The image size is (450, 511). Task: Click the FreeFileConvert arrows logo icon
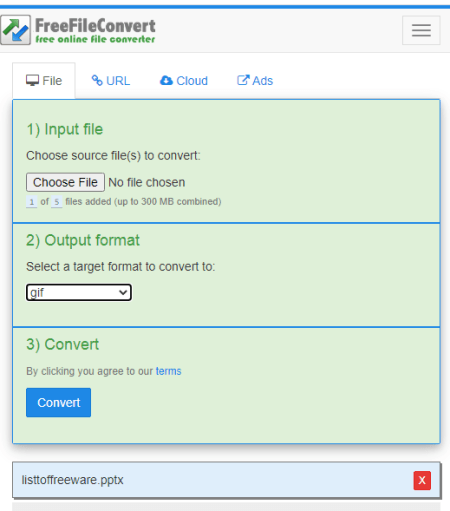(x=16, y=30)
